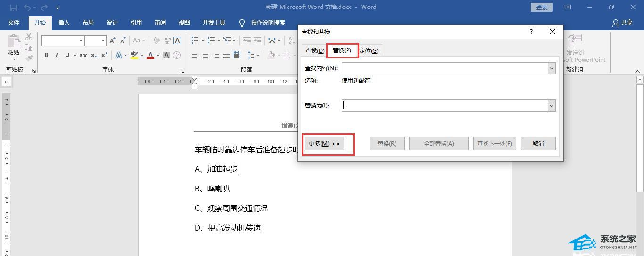
Task: Expand the Replace with dropdown arrow
Action: click(552, 106)
